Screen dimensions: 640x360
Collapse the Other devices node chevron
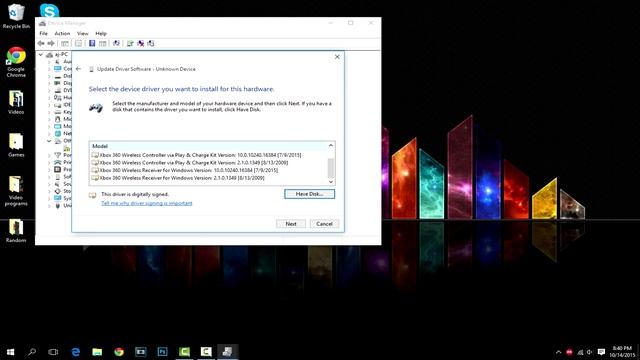[x=49, y=141]
